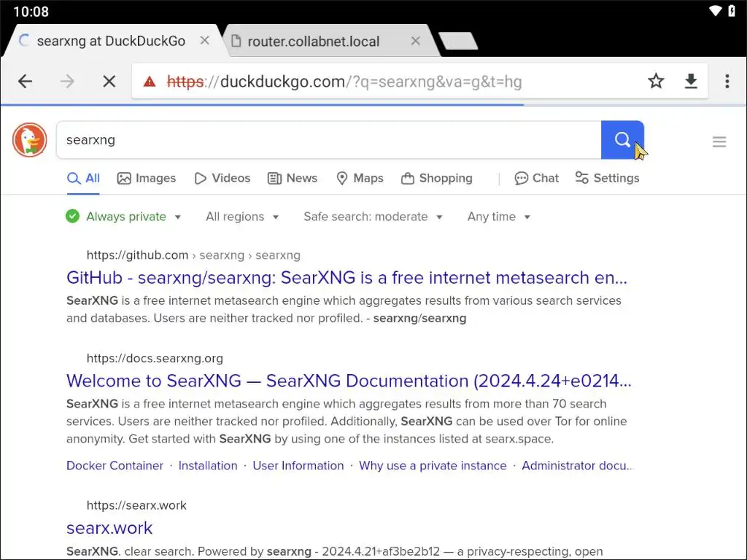
Task: Open the Any time filter dropdown
Action: 499,217
